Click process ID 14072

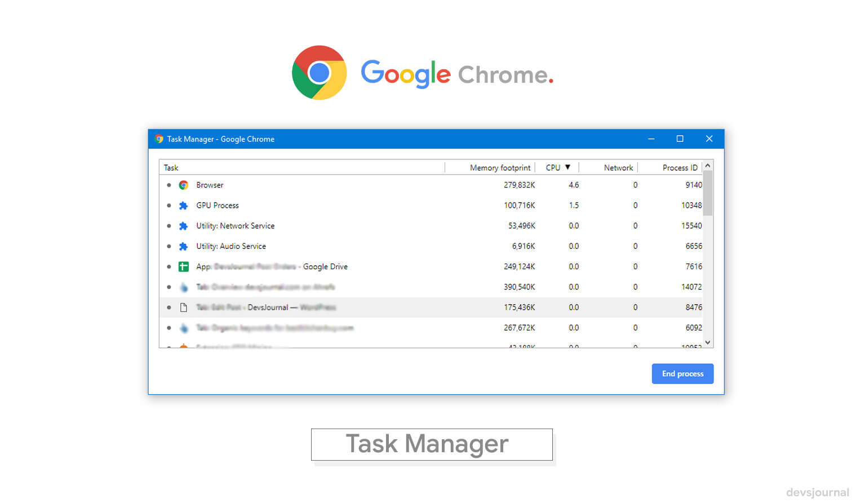(x=691, y=287)
